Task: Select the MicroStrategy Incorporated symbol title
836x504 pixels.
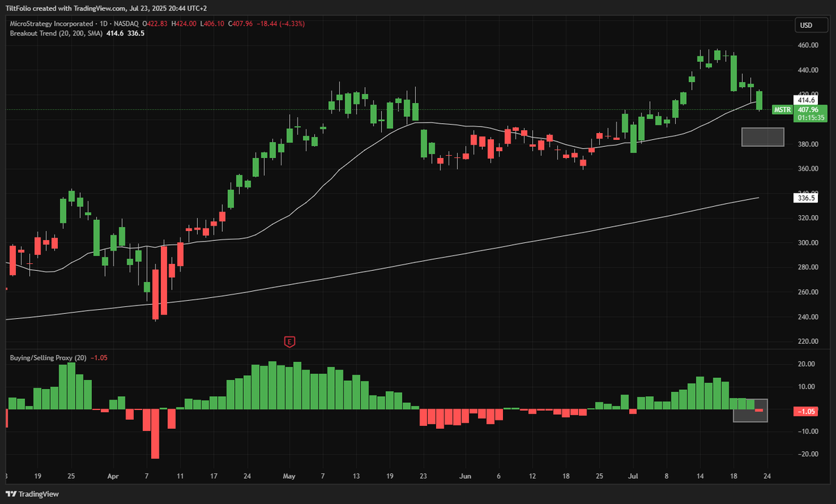Action: (53, 24)
